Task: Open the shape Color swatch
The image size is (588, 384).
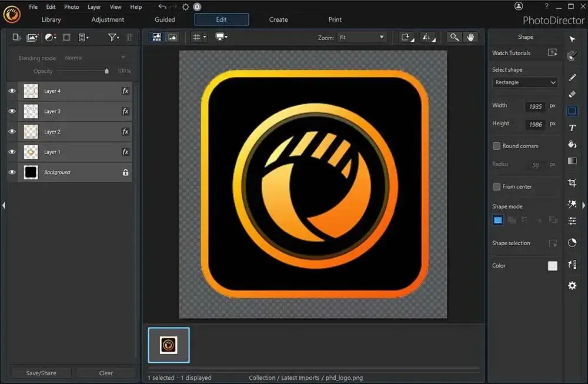Action: click(x=552, y=266)
